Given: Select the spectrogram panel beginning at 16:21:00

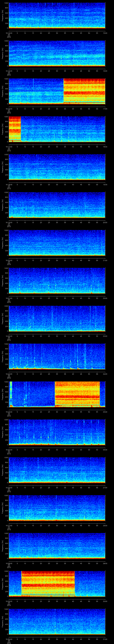Looking at the screenshot, I should coord(57,280).
